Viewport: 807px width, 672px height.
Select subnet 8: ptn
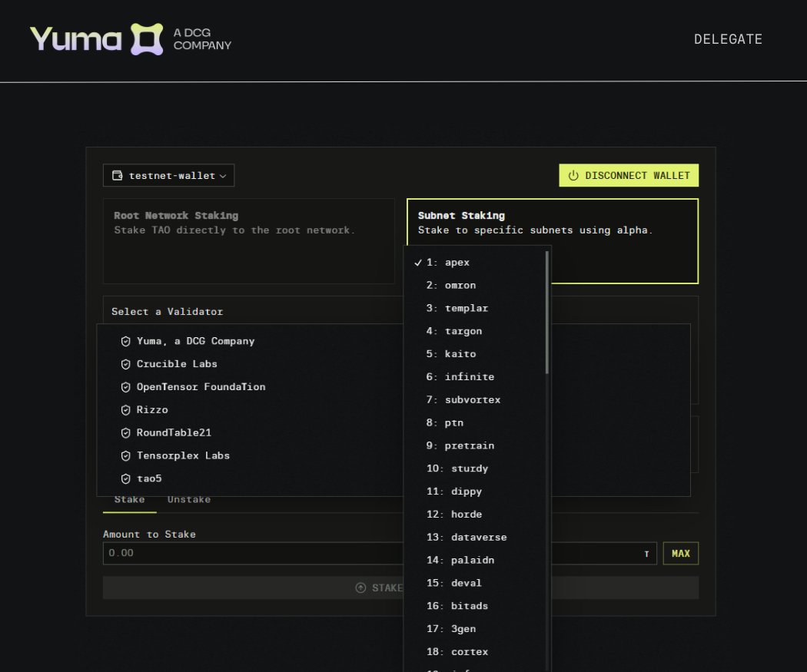[474, 422]
